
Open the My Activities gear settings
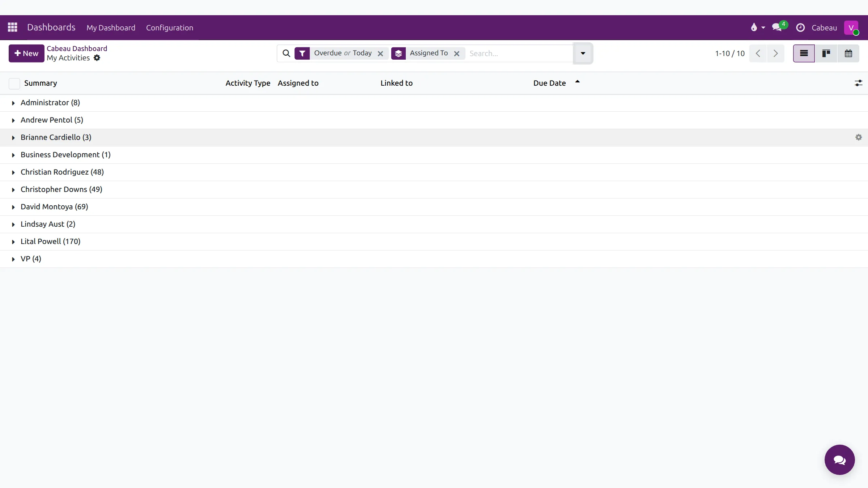coord(97,58)
